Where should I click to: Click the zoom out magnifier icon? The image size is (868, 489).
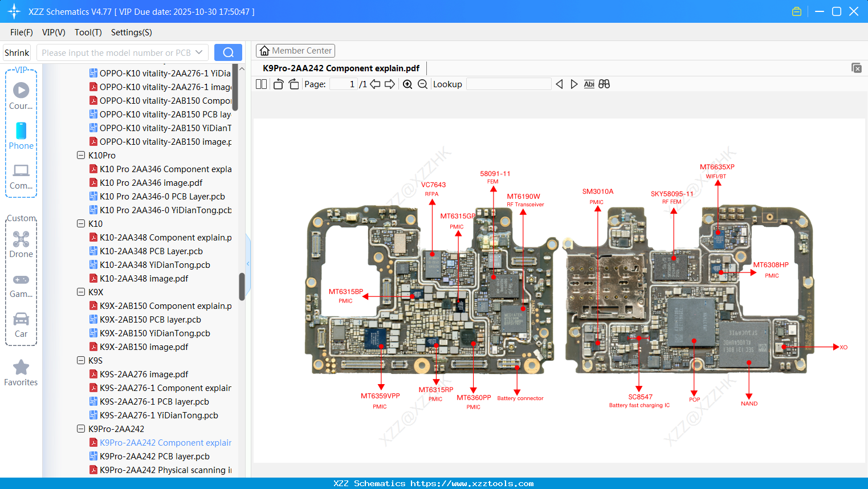(x=422, y=84)
